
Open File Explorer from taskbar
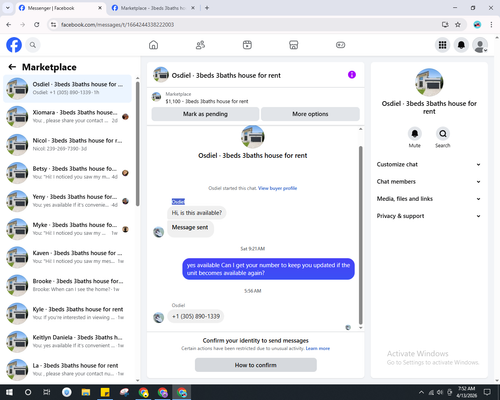pyautogui.click(x=86, y=392)
